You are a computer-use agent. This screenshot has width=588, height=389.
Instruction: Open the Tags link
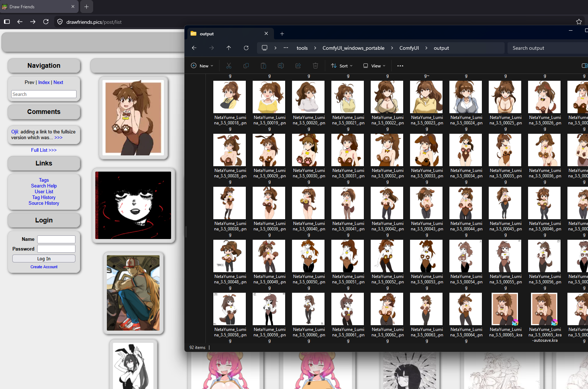point(44,180)
